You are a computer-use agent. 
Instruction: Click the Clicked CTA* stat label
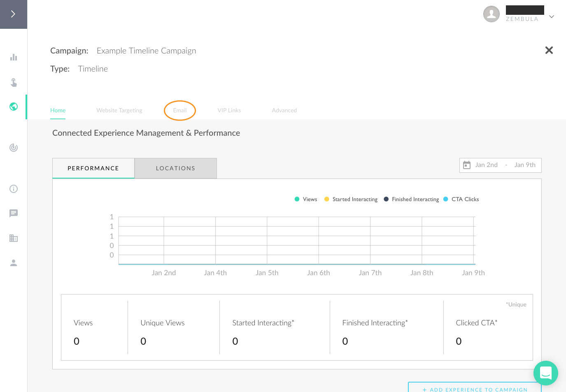[477, 323]
